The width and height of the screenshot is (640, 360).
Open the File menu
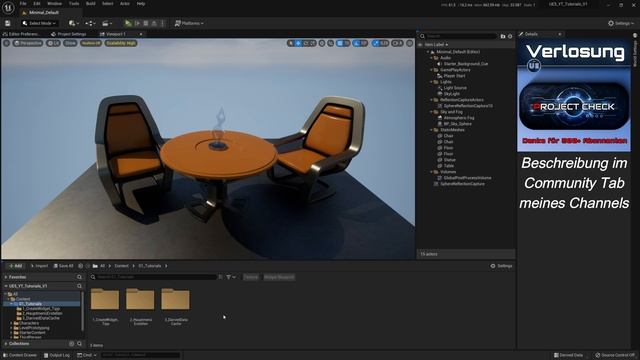click(x=23, y=4)
